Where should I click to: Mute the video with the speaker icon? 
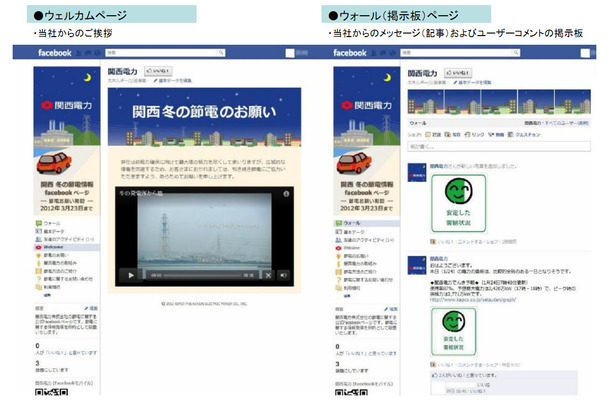(x=284, y=275)
